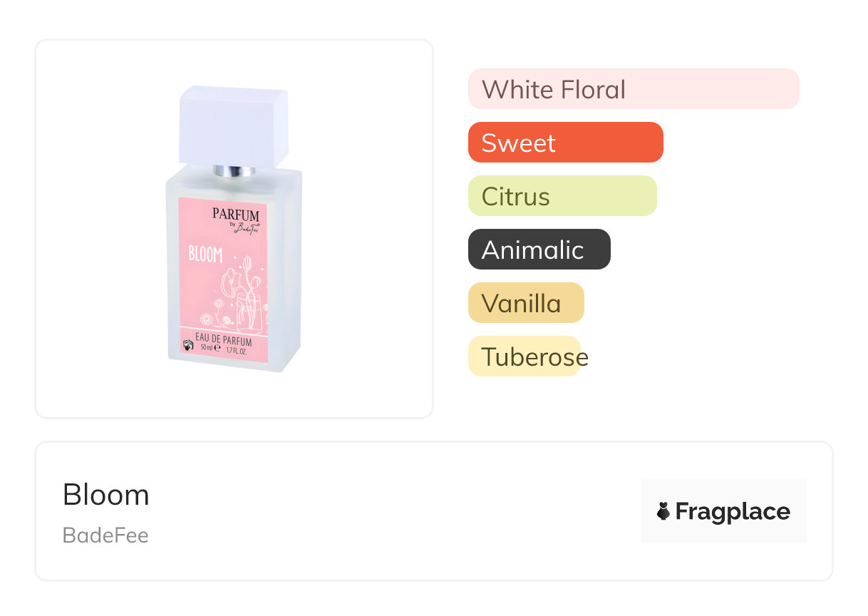Select the orange Sweet accord bar

point(565,143)
